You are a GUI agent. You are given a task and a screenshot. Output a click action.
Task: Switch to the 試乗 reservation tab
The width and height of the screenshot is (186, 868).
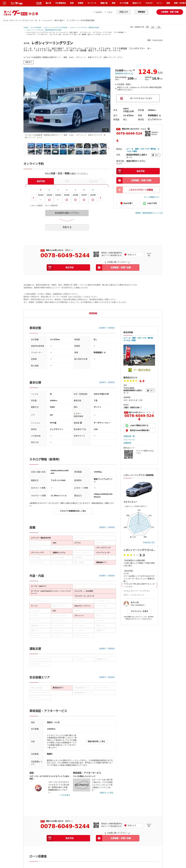pyautogui.click(x=67, y=181)
